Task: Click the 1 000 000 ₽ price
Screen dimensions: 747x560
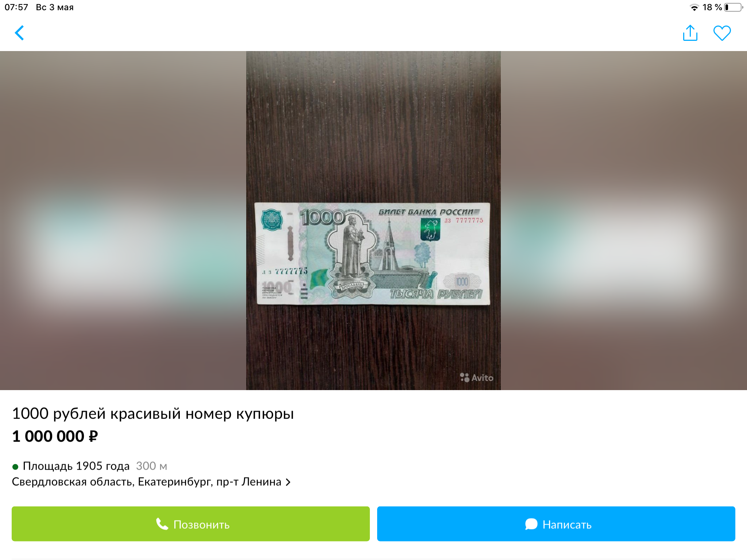Action: coord(55,436)
